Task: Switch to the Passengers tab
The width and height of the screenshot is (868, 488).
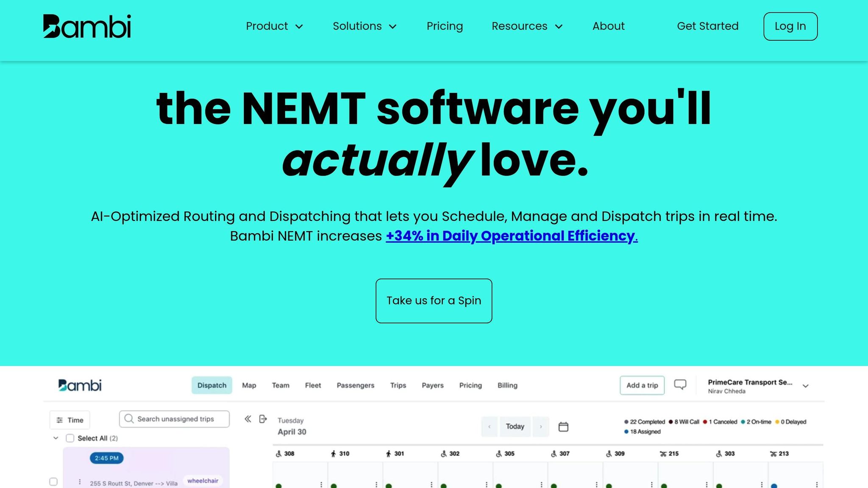Action: pyautogui.click(x=356, y=385)
